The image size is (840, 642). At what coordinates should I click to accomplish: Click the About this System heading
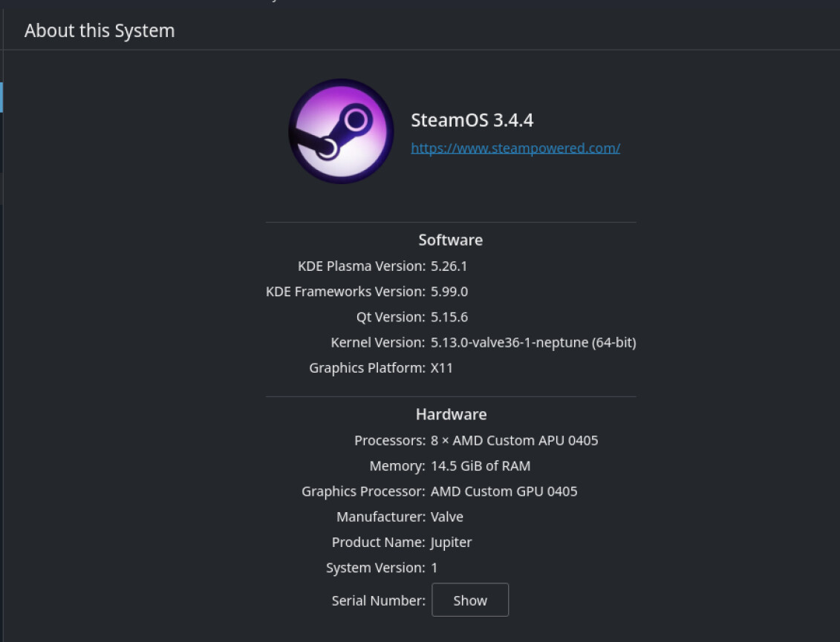tap(100, 30)
